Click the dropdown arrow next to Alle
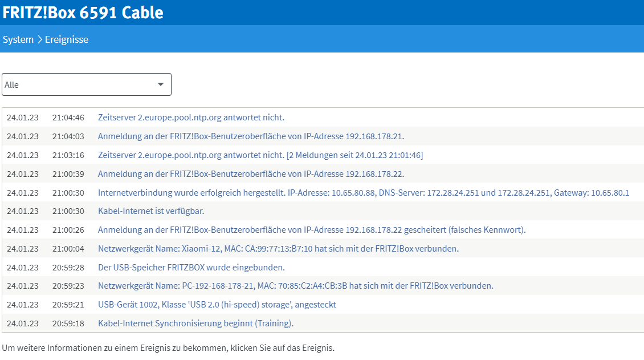Viewport: 644px width, 360px height. point(161,84)
